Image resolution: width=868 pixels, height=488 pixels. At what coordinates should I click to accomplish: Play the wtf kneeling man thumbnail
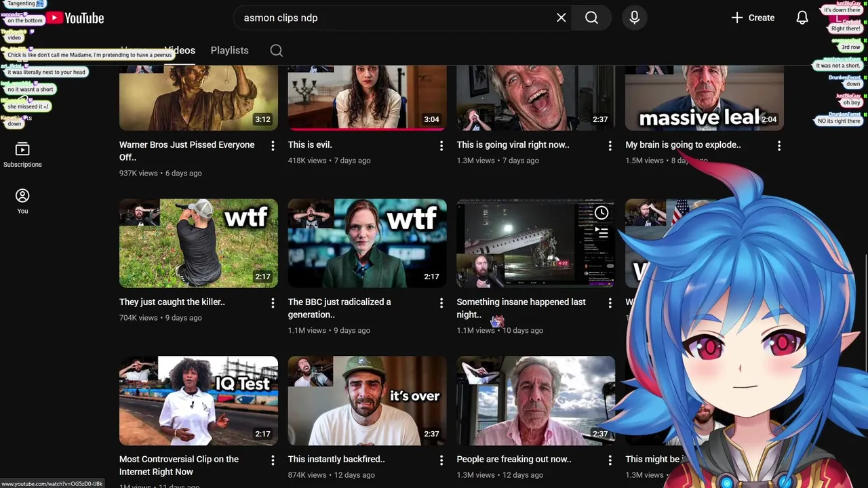199,243
